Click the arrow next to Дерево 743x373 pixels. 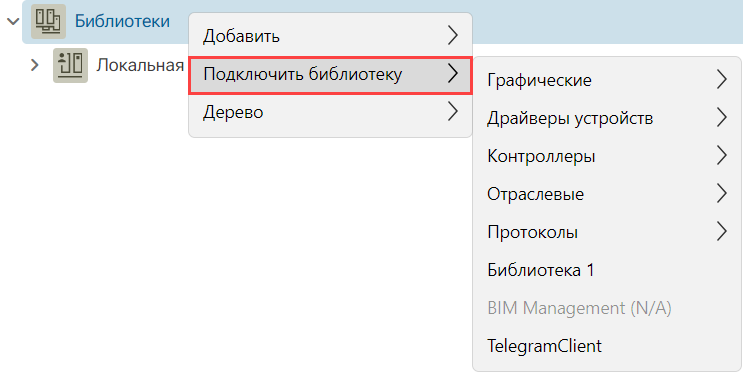(x=453, y=112)
